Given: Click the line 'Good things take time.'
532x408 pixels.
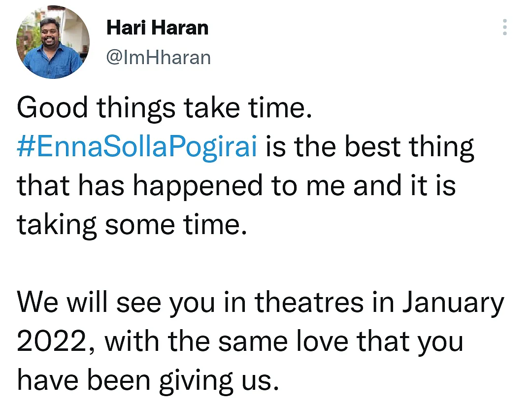Looking at the screenshot, I should (164, 108).
